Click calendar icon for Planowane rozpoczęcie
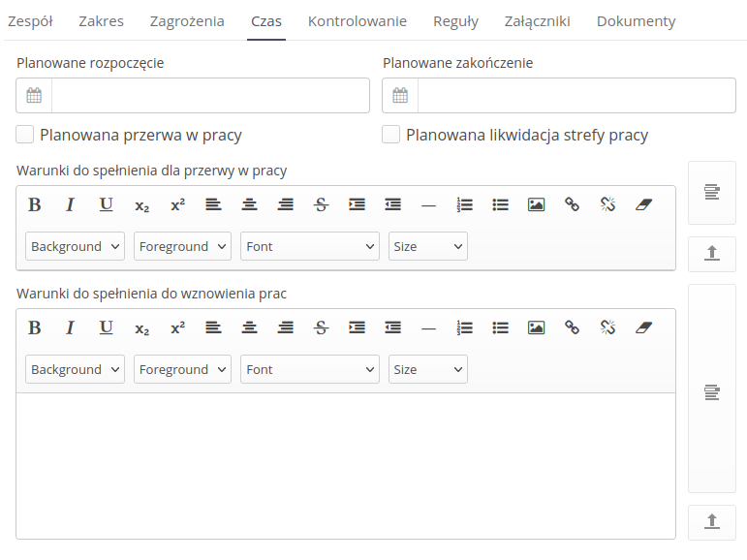 [x=34, y=96]
